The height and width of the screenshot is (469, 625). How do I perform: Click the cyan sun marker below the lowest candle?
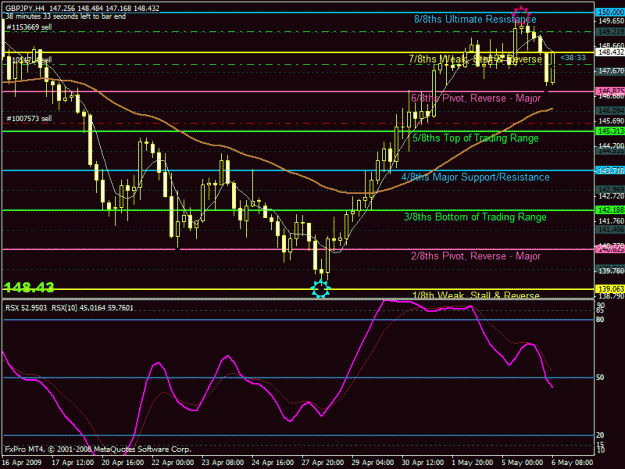[x=320, y=289]
